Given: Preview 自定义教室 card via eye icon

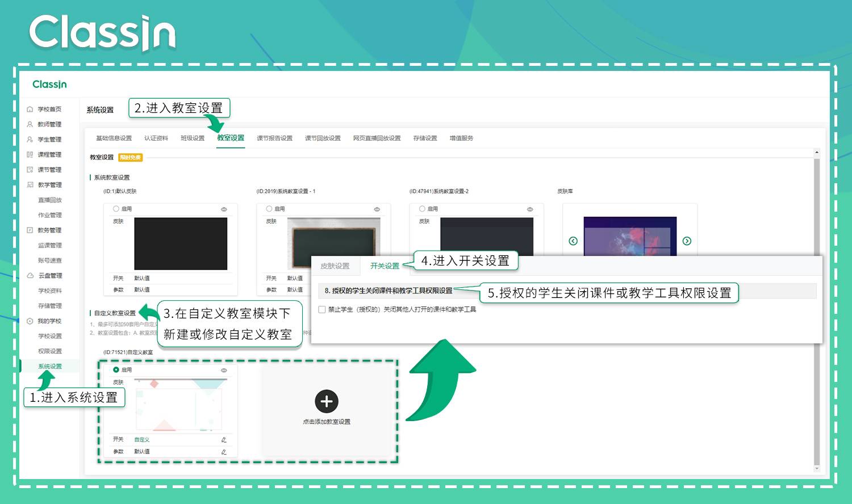Looking at the screenshot, I should [x=224, y=370].
